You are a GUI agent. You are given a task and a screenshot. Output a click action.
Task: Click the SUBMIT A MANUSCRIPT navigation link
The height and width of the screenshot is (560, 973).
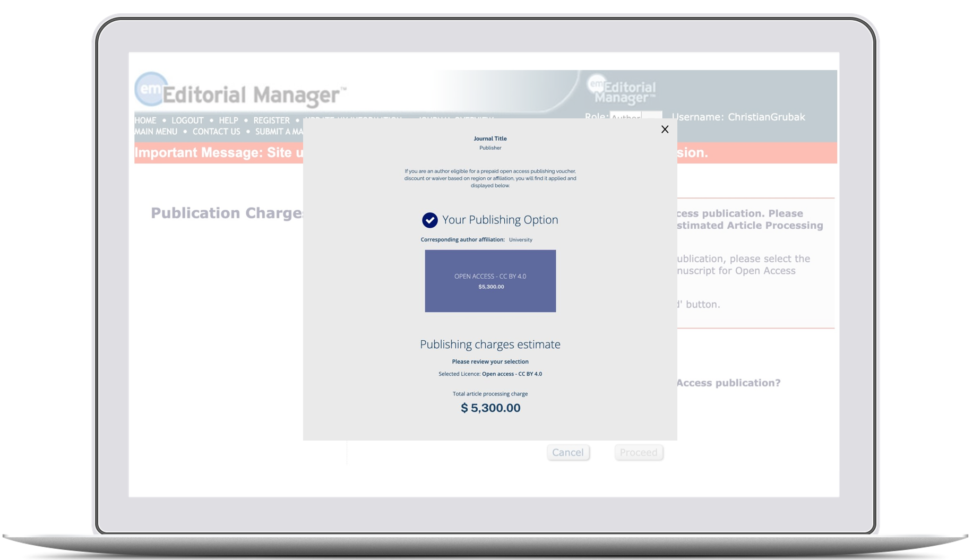tap(279, 132)
